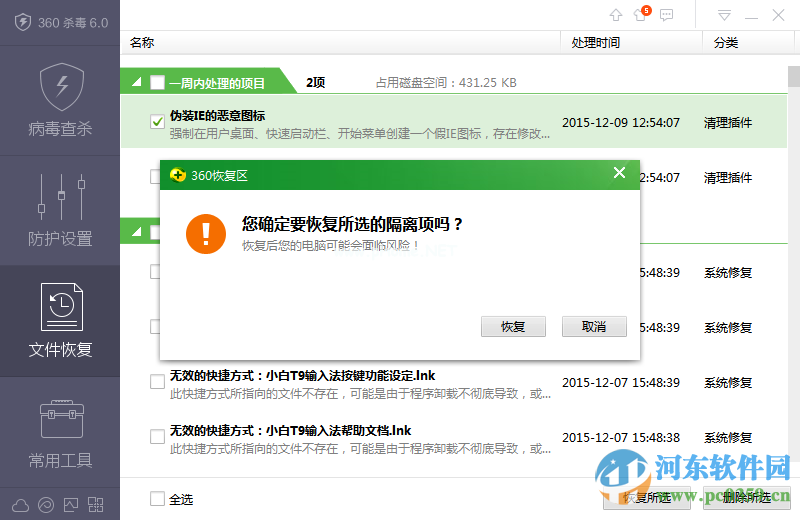Sort by the 分类 column header
This screenshot has height=520, width=800.
coord(726,43)
